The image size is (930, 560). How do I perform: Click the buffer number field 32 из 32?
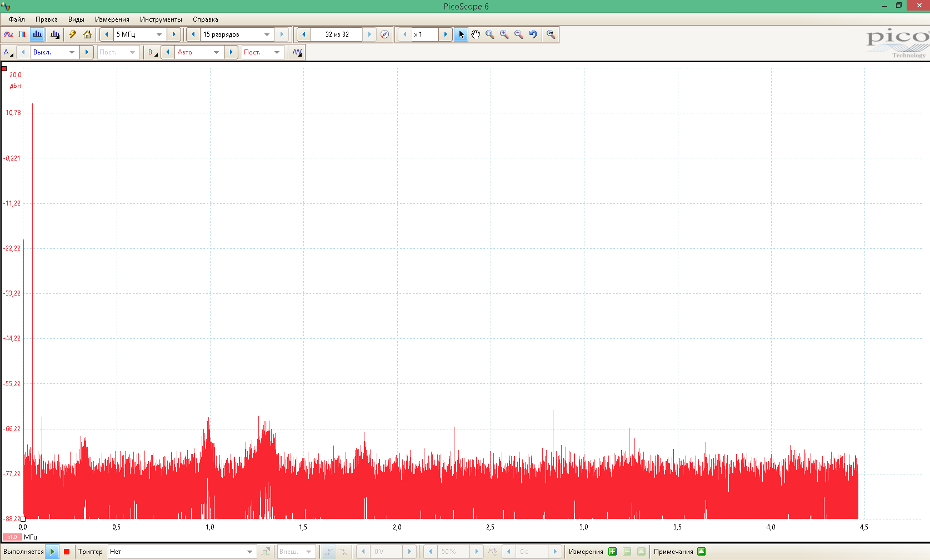[x=337, y=34]
